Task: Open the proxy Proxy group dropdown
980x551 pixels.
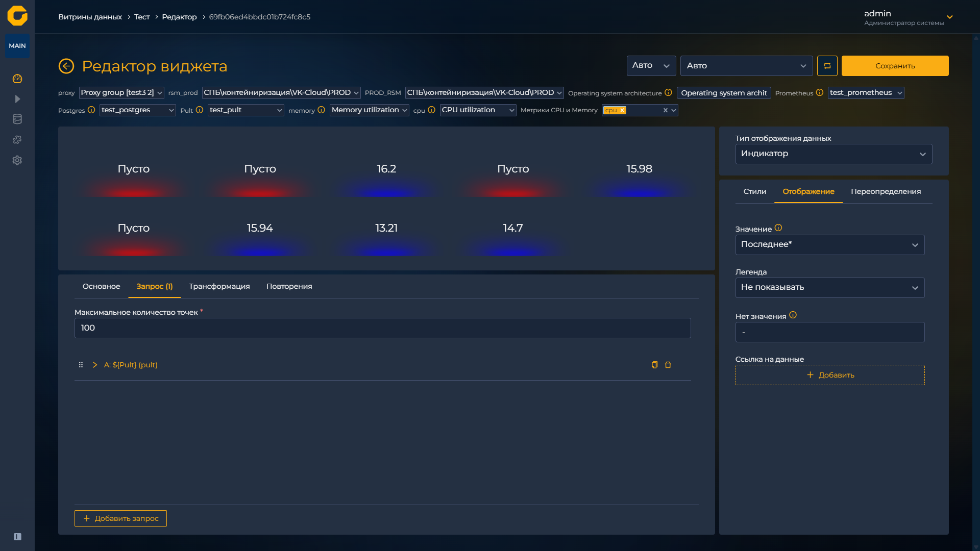Action: (121, 93)
